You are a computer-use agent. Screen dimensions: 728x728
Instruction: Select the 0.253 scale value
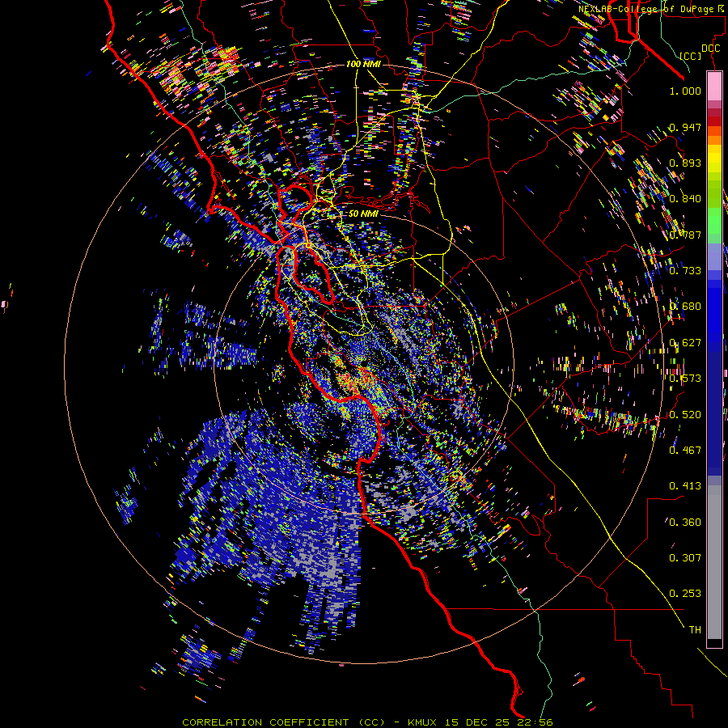(x=685, y=594)
